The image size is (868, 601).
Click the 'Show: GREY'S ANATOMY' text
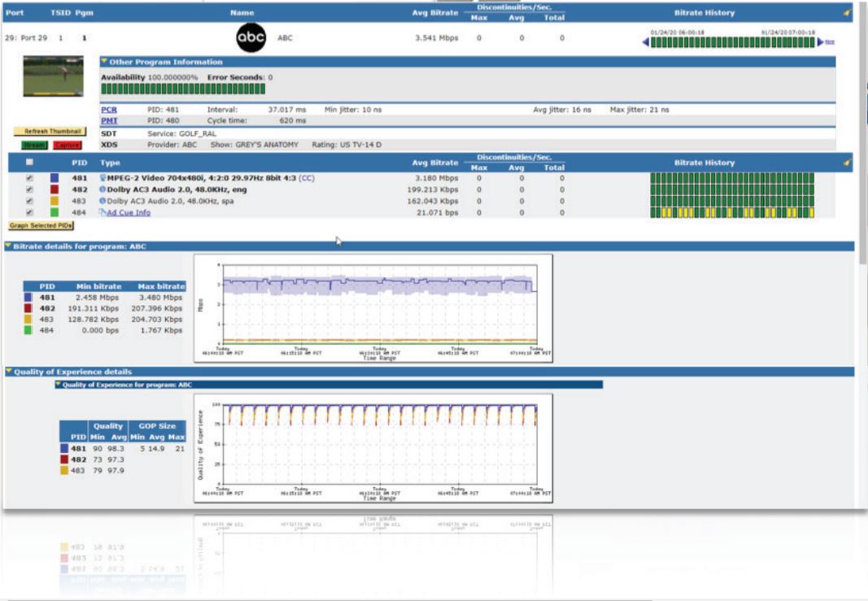[x=254, y=145]
